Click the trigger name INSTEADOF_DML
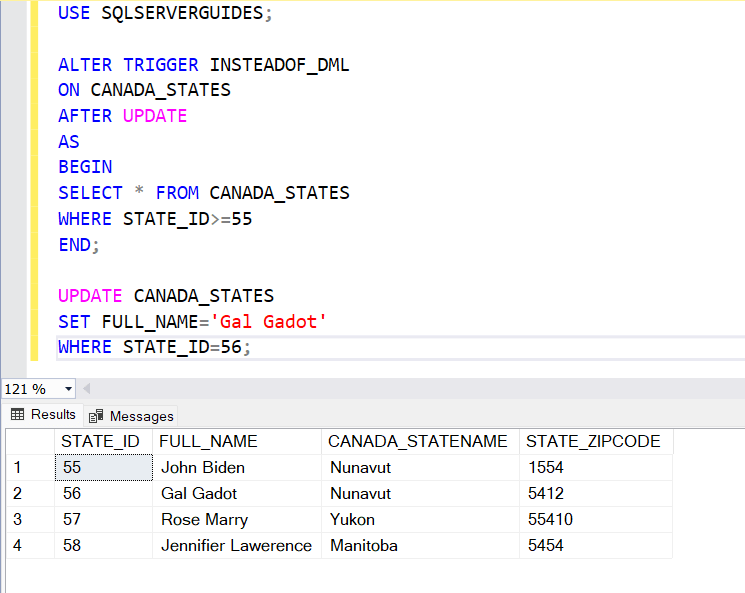This screenshot has width=745, height=593. pyautogui.click(x=279, y=65)
